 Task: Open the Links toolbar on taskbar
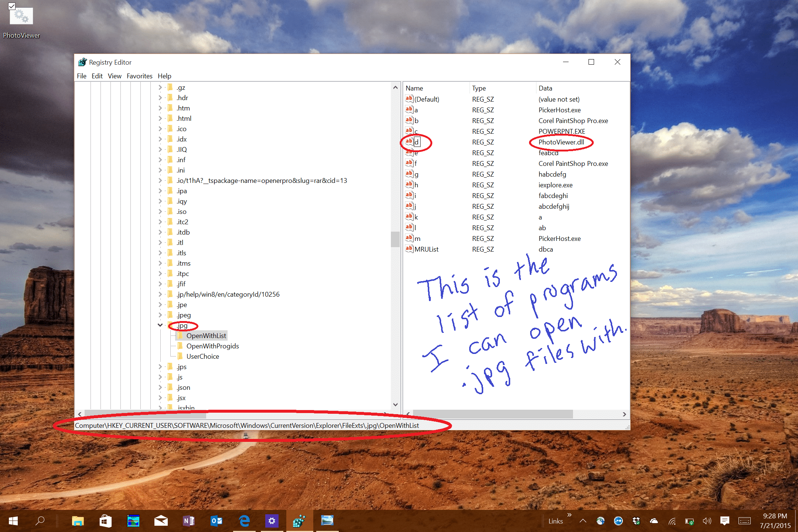click(x=555, y=521)
